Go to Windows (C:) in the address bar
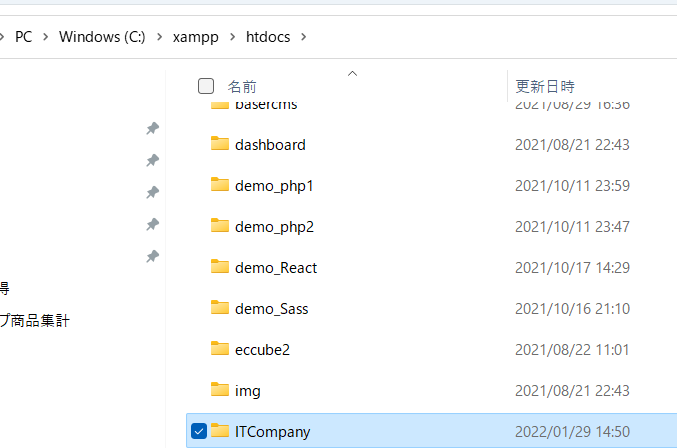 coord(102,37)
